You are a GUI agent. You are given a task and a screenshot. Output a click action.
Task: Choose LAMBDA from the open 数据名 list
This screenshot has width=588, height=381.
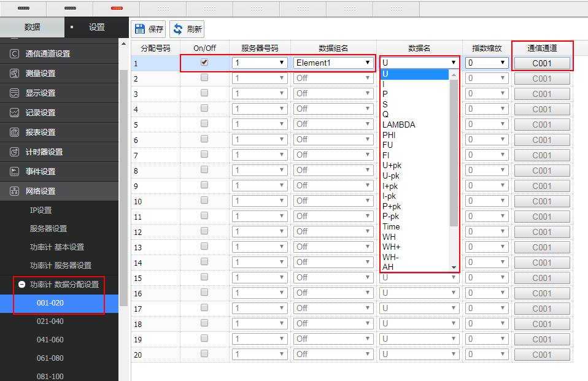[398, 125]
